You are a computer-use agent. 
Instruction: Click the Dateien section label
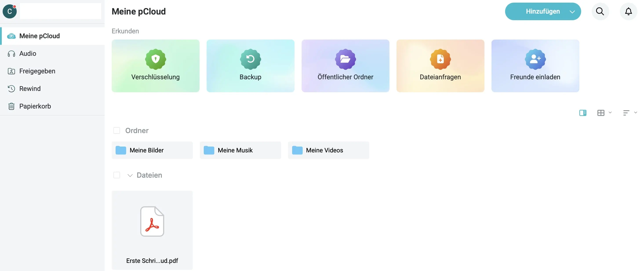149,175
